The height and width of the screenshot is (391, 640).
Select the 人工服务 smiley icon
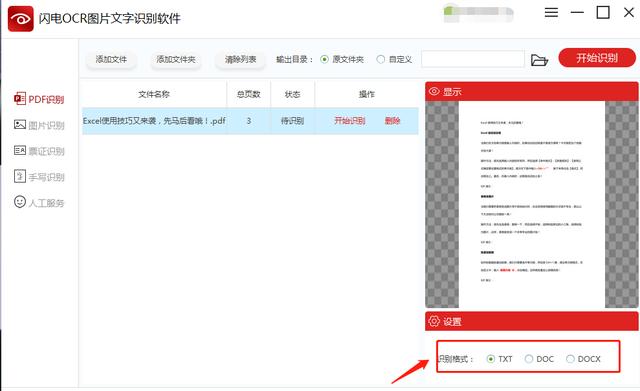pos(20,202)
